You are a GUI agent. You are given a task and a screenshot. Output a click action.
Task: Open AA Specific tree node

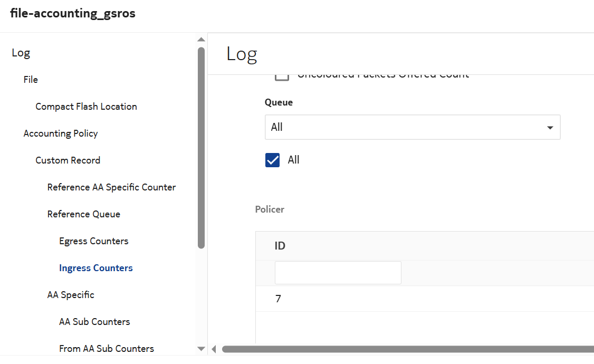(x=71, y=295)
